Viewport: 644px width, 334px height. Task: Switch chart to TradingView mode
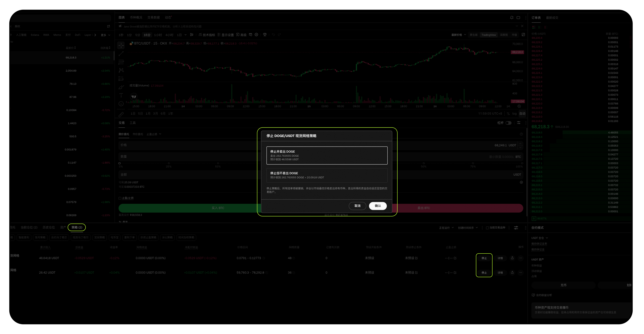coord(489,35)
